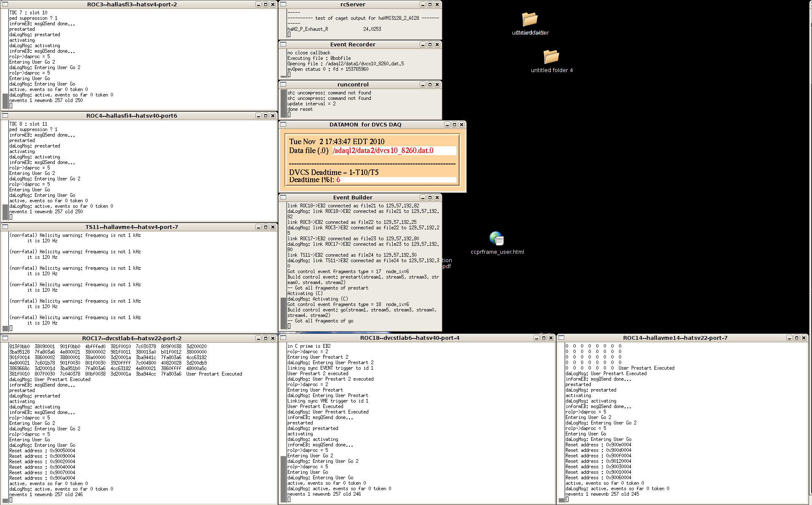This screenshot has width=812, height=505.
Task: Click the Deadtime percent value 6
Action: pyautogui.click(x=338, y=180)
